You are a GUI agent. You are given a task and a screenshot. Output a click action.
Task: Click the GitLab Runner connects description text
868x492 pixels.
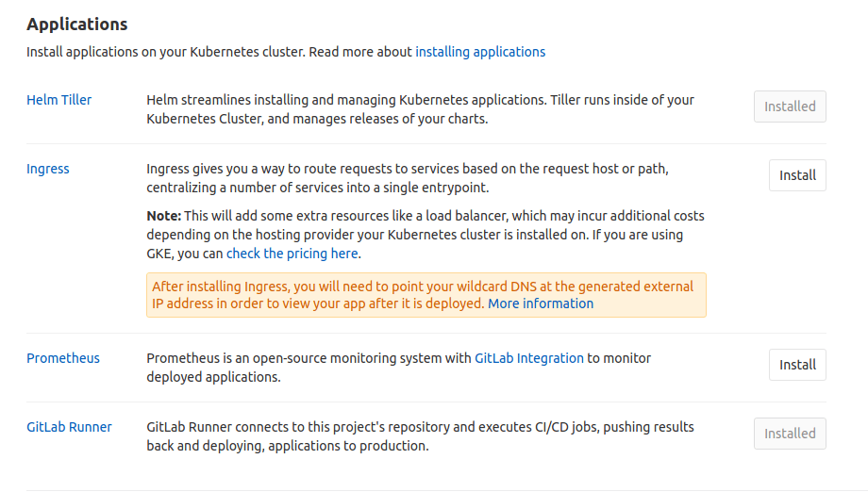pyautogui.click(x=420, y=436)
